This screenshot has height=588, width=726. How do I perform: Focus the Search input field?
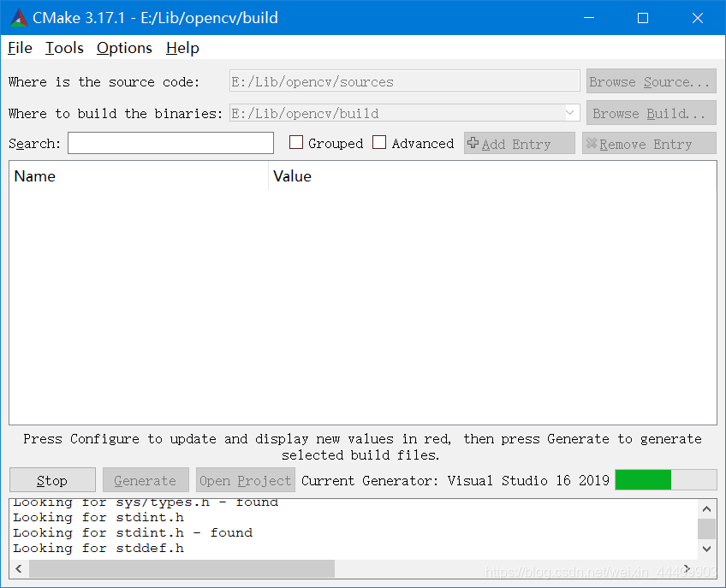pyautogui.click(x=170, y=144)
